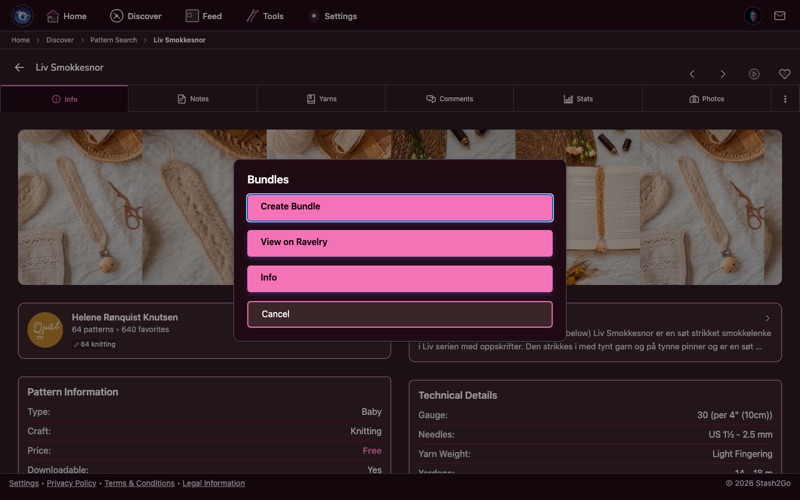Click View on Ravelry button
This screenshot has width=800, height=500.
point(400,243)
